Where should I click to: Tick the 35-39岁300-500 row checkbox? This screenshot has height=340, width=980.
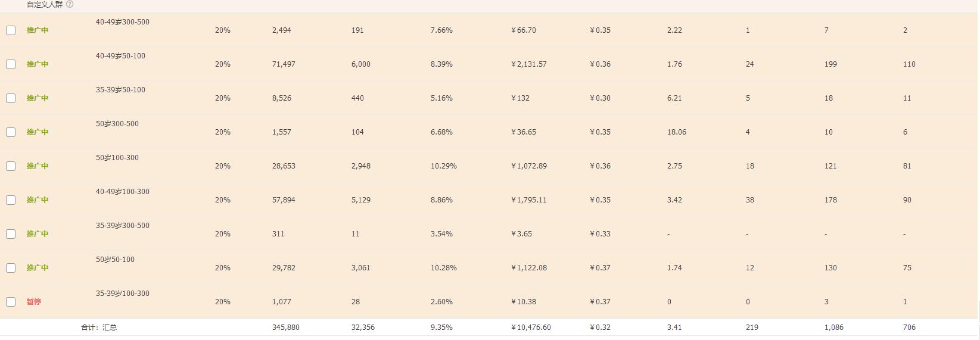coord(11,234)
